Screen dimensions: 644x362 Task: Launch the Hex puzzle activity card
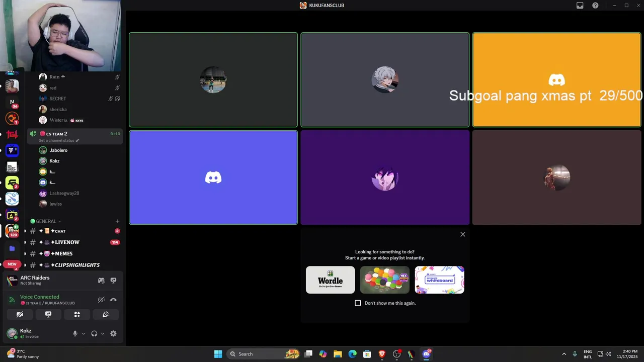(385, 280)
